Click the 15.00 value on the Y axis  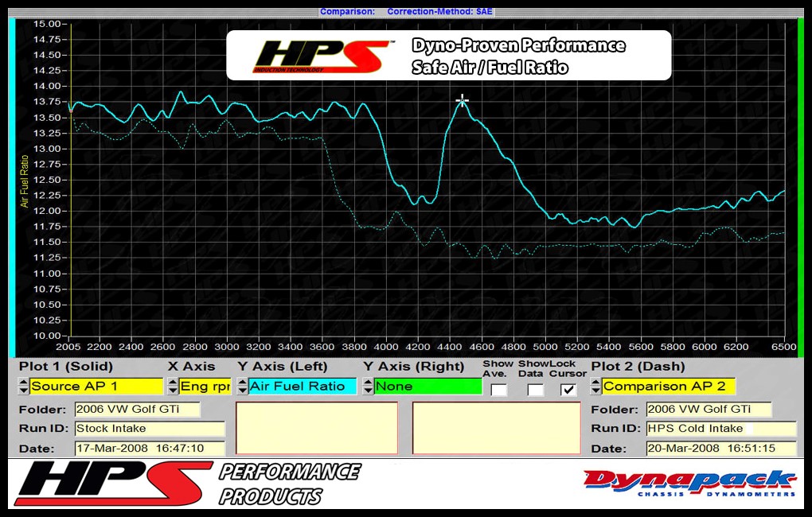47,24
